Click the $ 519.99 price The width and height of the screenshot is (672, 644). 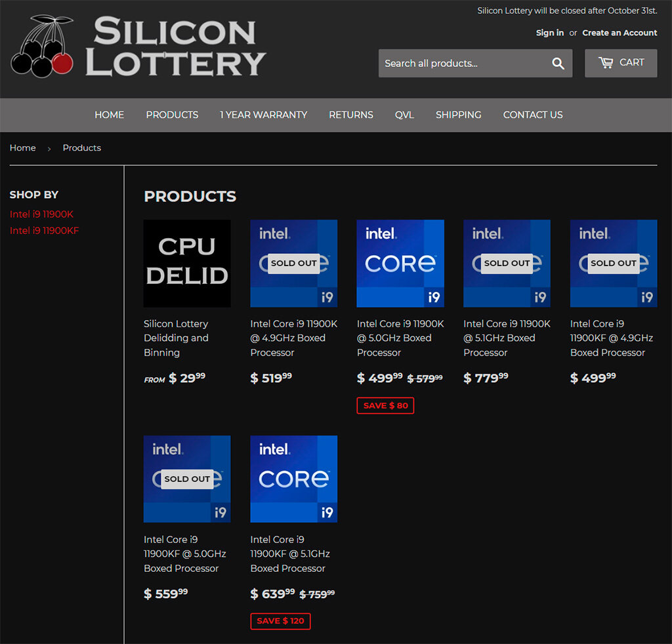point(271,378)
